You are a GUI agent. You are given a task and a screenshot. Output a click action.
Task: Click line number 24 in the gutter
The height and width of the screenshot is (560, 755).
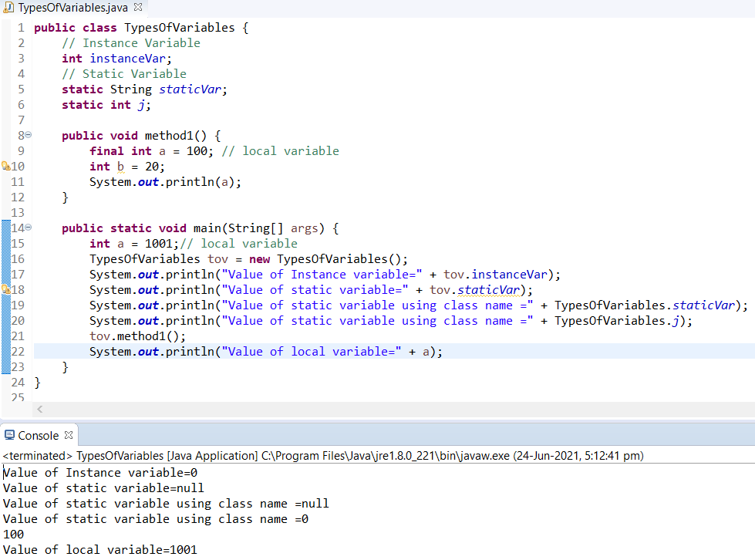tap(18, 383)
